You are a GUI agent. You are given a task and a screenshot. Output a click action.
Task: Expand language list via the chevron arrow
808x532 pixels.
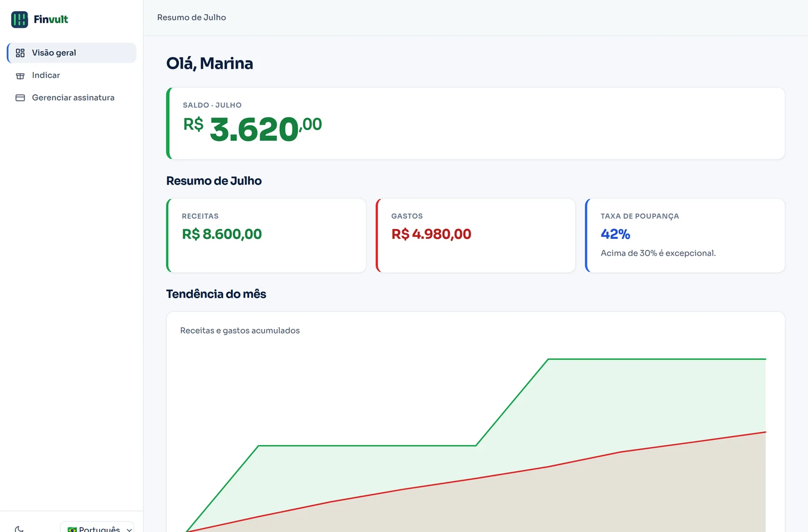pyautogui.click(x=129, y=529)
